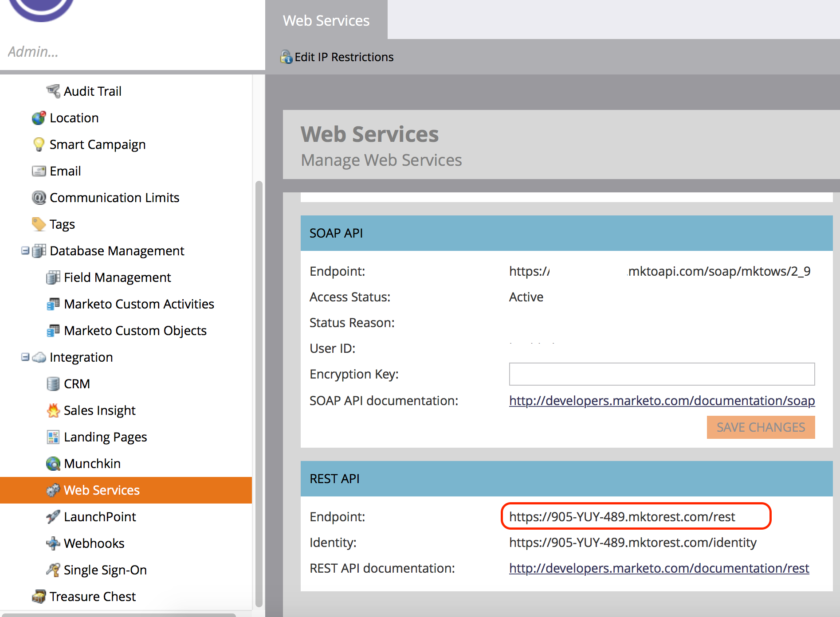The image size is (840, 617).
Task: Select Tags in the admin tree
Action: pos(62,224)
